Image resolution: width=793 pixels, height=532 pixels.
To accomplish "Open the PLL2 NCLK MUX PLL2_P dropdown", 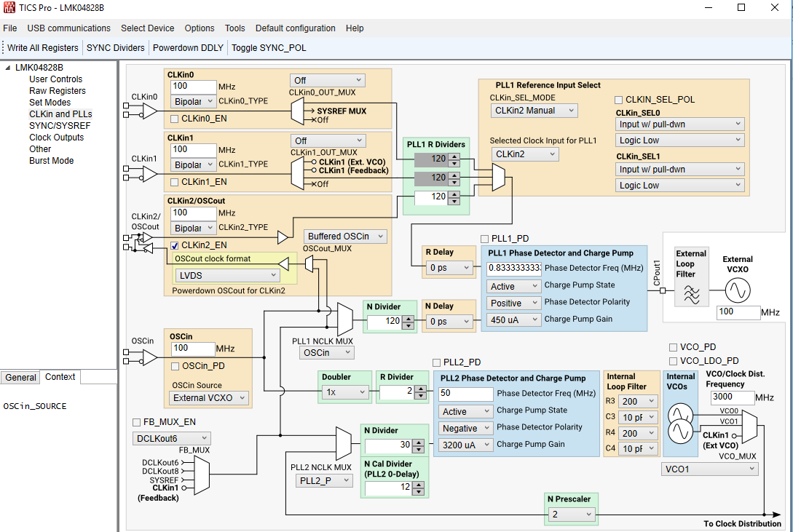I will 323,480.
